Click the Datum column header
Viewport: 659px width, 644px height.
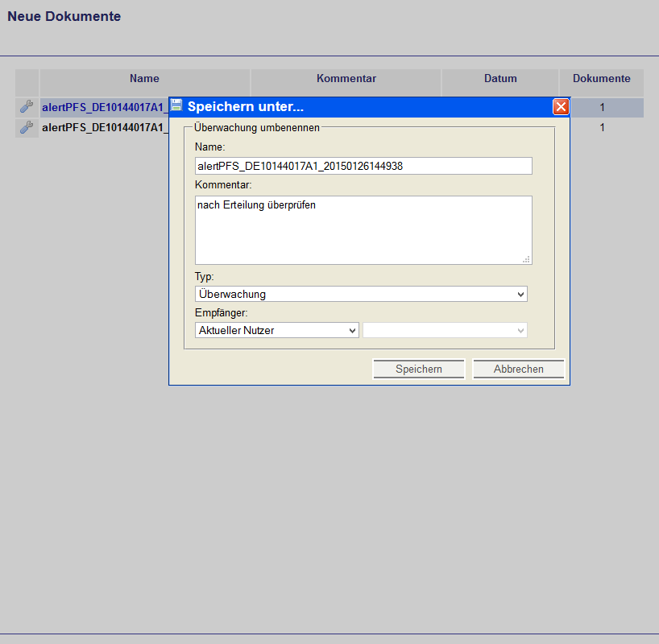pos(500,79)
